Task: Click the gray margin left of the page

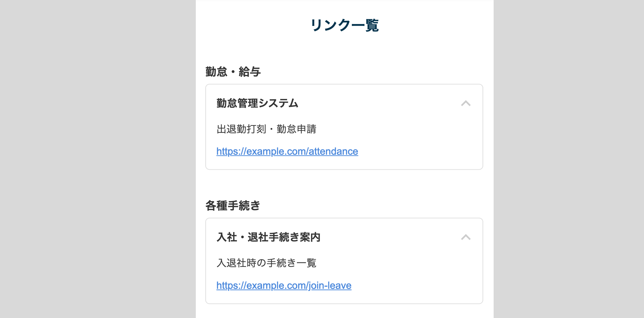Action: click(x=97, y=161)
